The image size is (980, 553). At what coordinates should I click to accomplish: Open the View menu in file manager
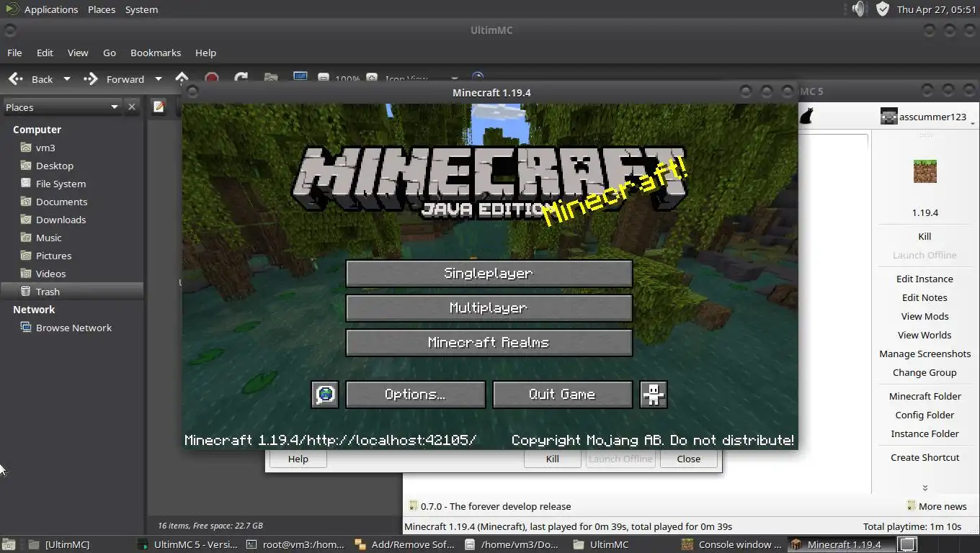click(78, 53)
